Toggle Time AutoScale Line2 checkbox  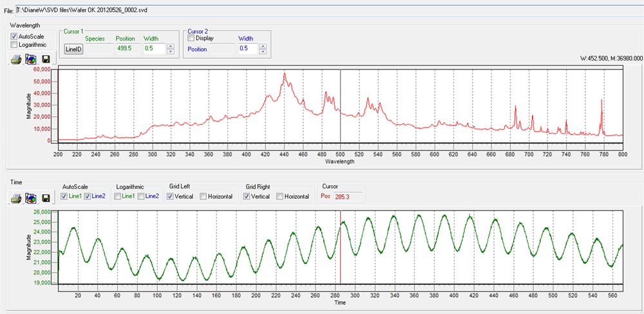click(x=87, y=196)
